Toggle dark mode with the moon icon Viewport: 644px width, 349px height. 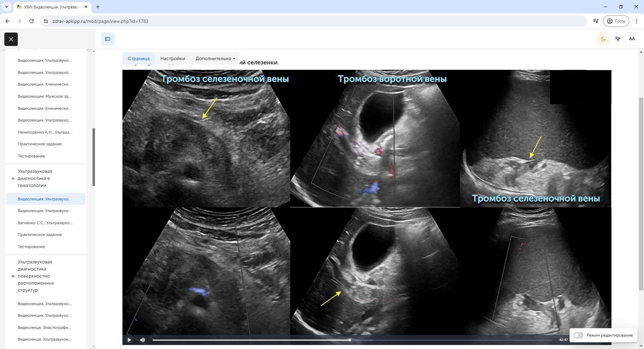point(603,39)
